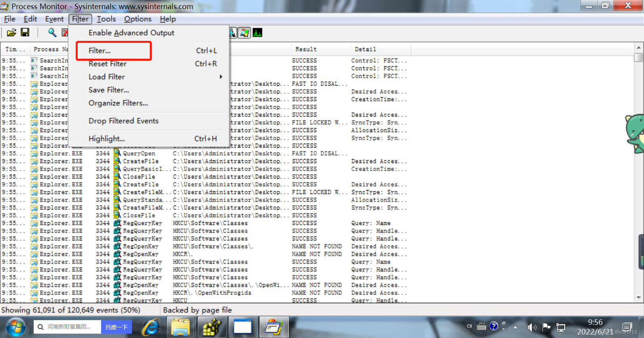Screen dimensions: 644x338
Task: Open the Help menu
Action: click(x=168, y=19)
